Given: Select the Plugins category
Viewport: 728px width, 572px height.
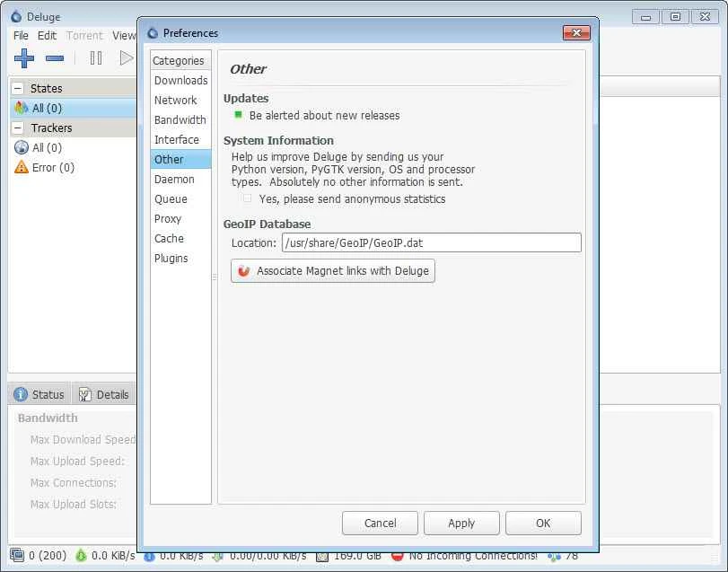Looking at the screenshot, I should pyautogui.click(x=180, y=258).
